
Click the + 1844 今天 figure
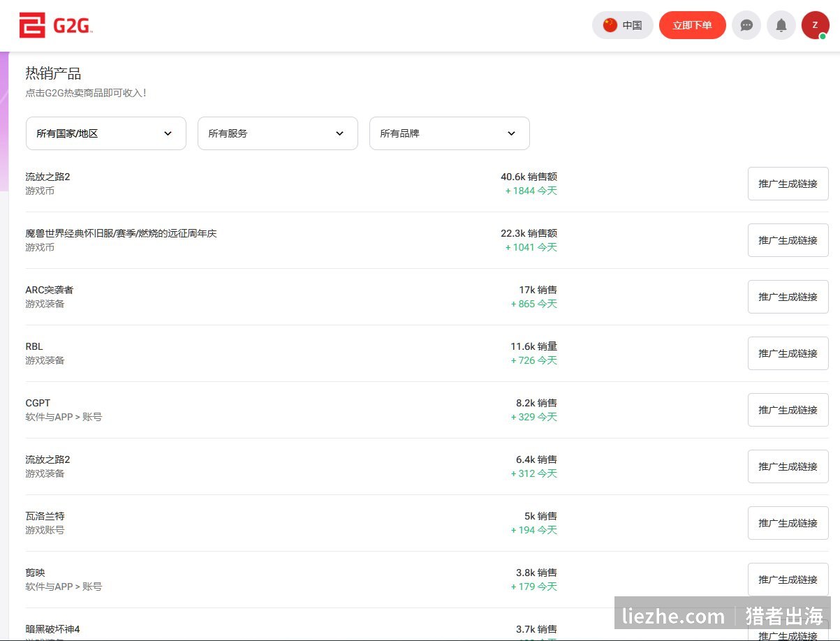531,191
